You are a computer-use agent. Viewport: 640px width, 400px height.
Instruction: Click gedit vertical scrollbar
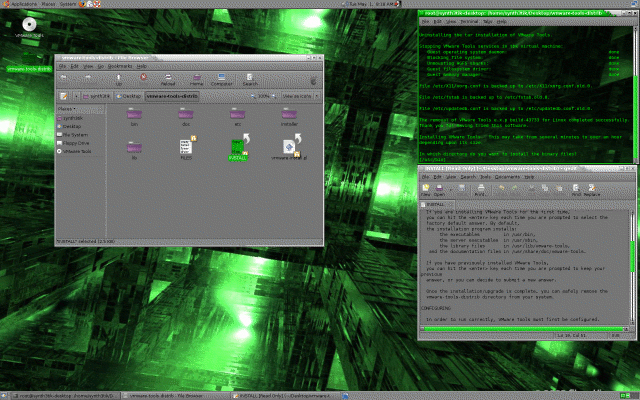[x=632, y=267]
